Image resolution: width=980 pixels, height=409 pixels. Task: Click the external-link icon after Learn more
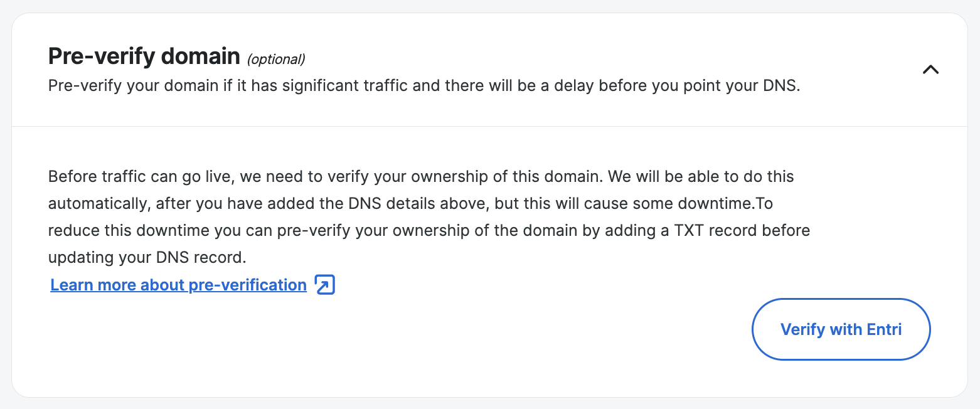tap(325, 285)
